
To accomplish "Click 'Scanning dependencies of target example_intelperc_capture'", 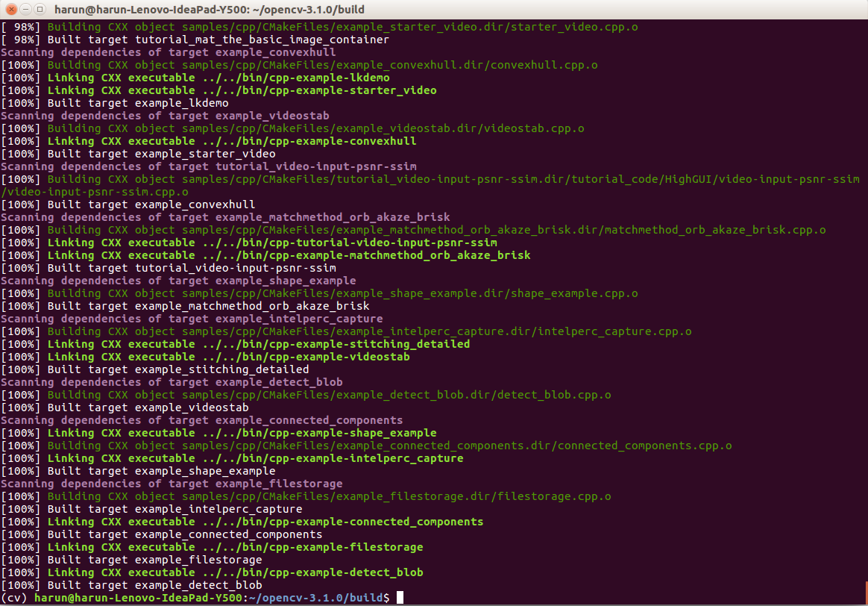I will (x=192, y=319).
